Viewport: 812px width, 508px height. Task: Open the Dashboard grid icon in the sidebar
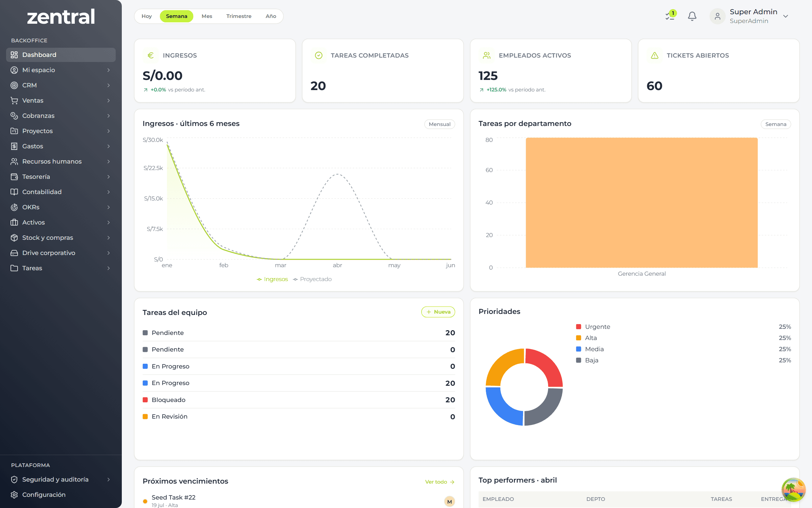pos(14,55)
